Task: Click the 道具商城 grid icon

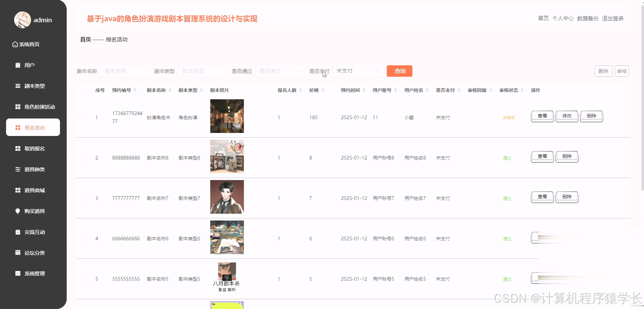Action: coord(18,190)
